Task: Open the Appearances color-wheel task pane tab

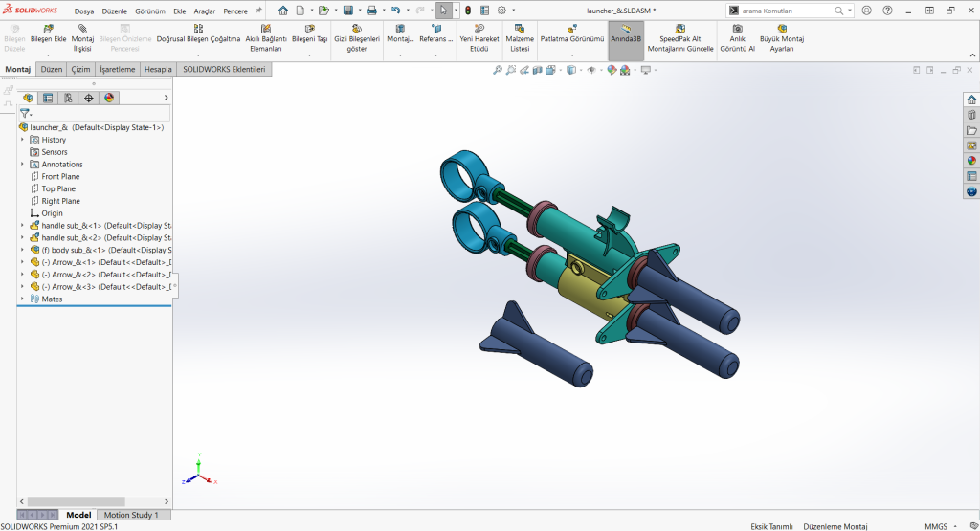Action: pyautogui.click(x=971, y=160)
